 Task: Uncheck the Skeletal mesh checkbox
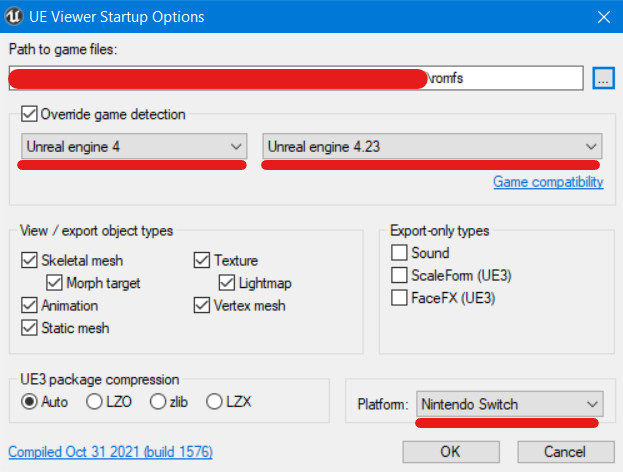click(x=28, y=261)
